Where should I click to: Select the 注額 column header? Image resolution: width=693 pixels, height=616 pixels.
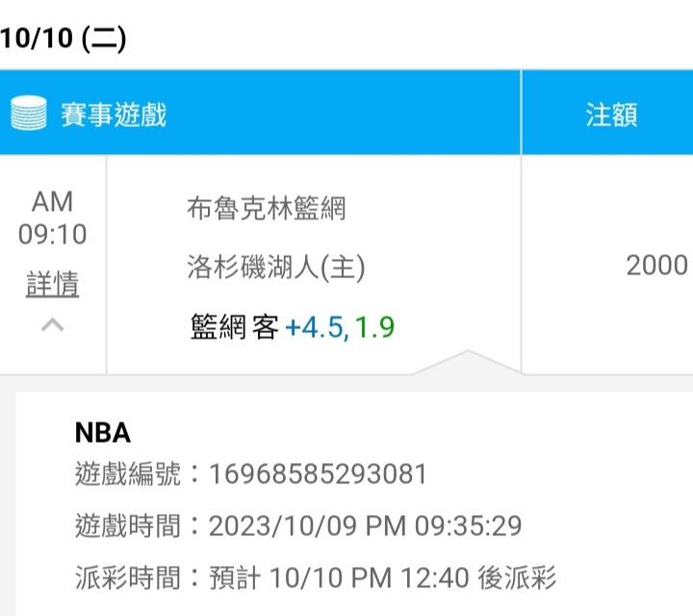pos(611,115)
